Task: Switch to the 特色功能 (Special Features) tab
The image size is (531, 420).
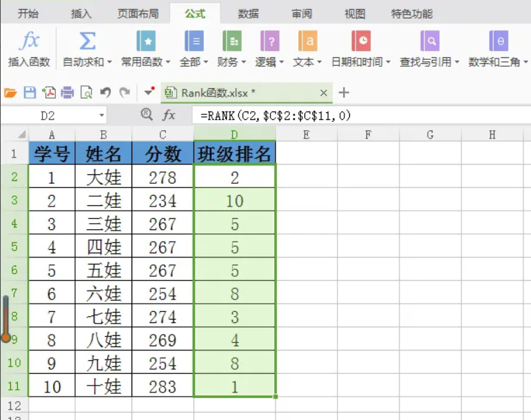Action: (x=411, y=14)
